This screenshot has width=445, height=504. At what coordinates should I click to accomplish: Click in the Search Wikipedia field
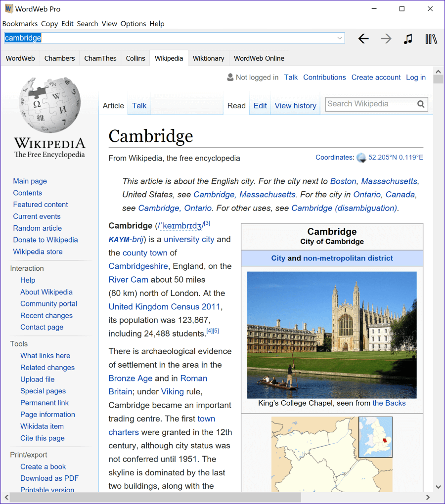coord(370,104)
